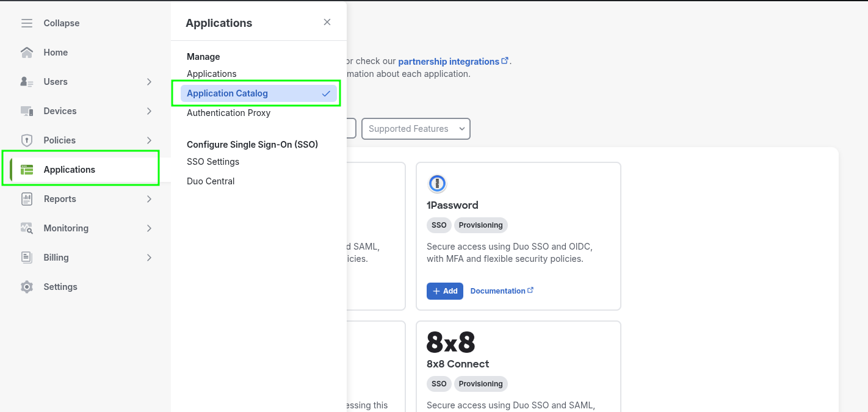
Task: Click the Collapse sidebar label
Action: point(62,23)
